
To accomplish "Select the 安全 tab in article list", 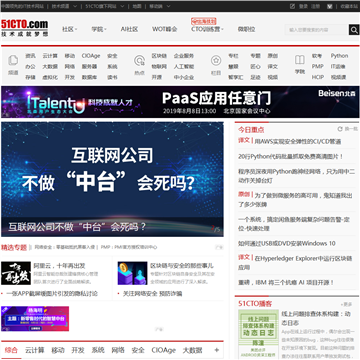I will (x=138, y=350).
